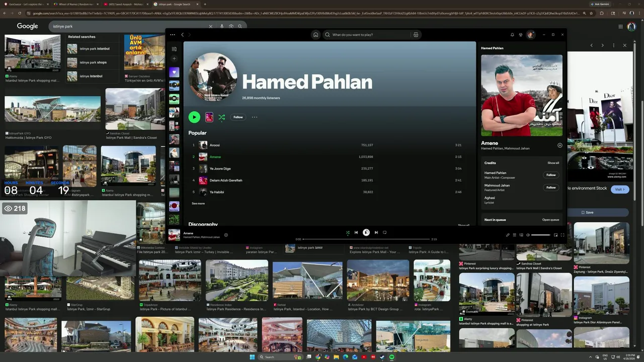Follow Mahmoud Jahan in Credits section
This screenshot has height=362, width=644.
[x=551, y=188]
